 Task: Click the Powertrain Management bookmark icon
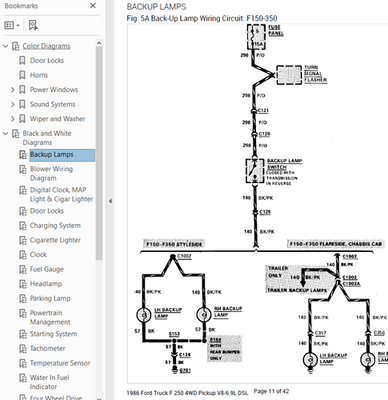[23, 313]
